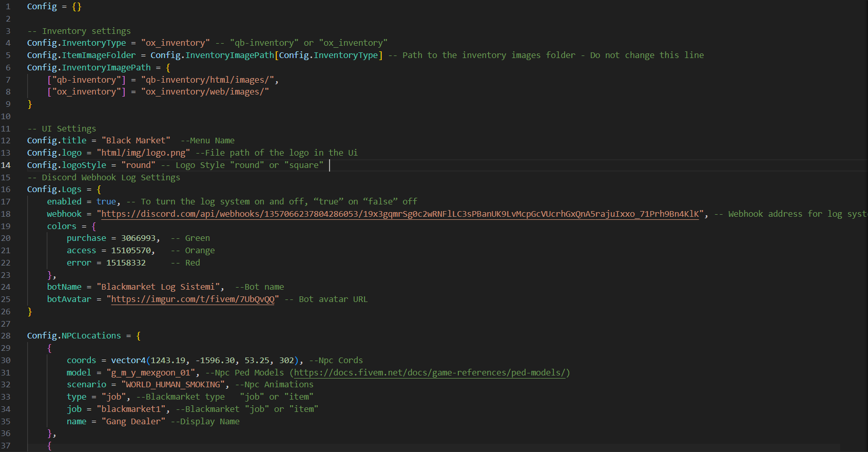Open the Discord webhook URL link

(x=400, y=214)
